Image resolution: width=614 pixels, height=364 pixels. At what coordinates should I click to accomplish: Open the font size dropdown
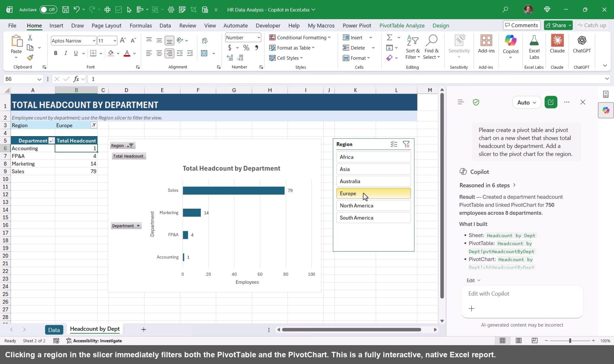click(x=115, y=41)
